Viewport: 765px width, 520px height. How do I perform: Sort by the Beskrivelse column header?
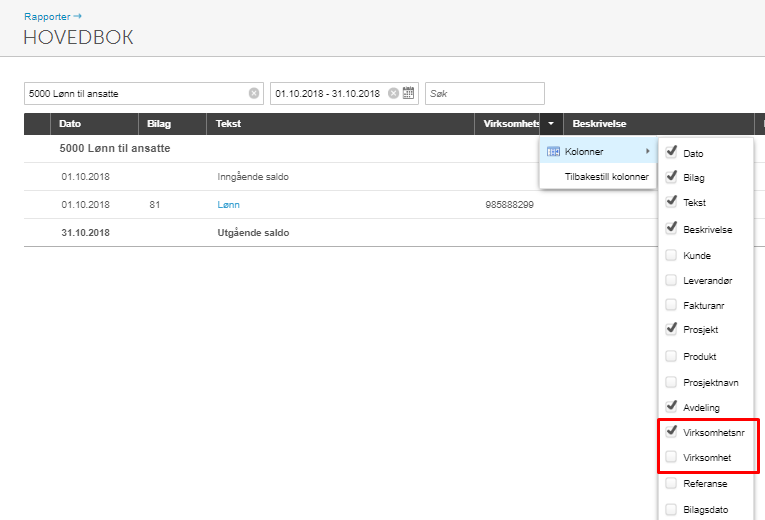[x=659, y=124]
